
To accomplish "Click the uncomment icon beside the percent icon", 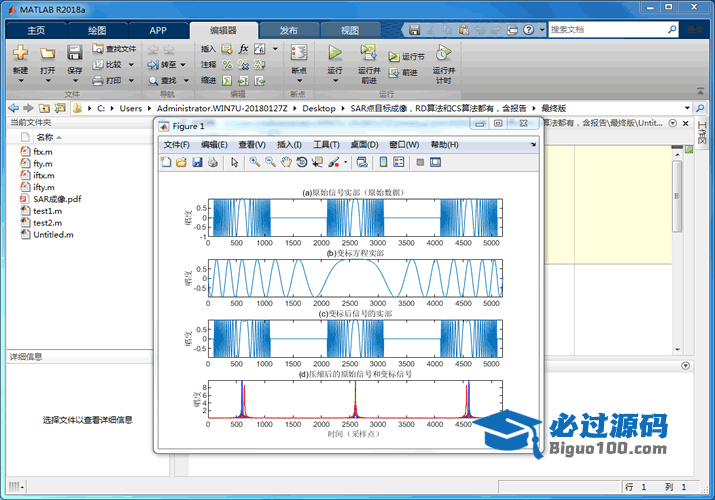I will coord(244,65).
